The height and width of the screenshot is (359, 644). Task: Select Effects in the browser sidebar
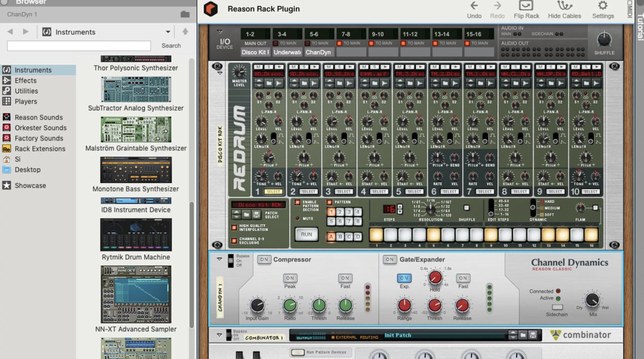pos(26,81)
